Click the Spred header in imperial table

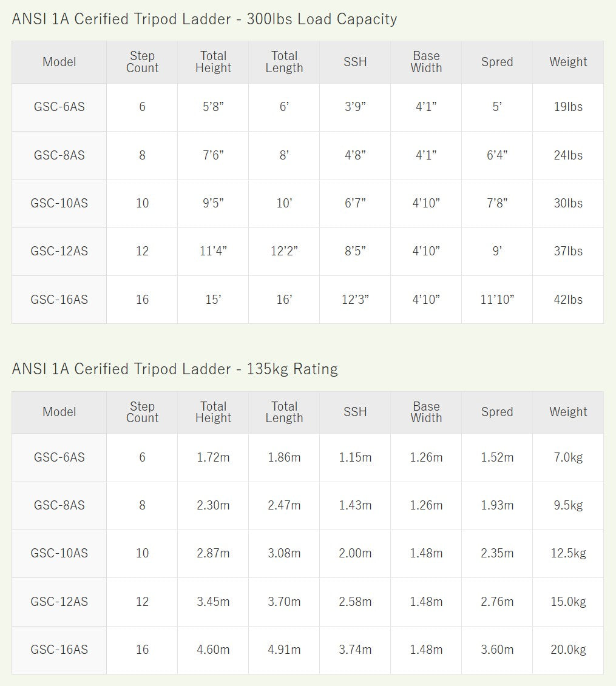pos(497,62)
